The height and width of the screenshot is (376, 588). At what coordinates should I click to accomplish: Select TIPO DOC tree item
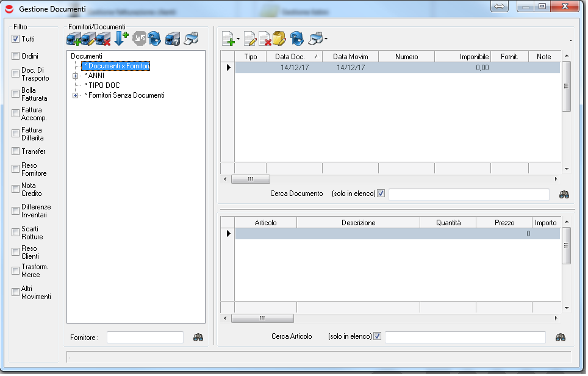[102, 85]
